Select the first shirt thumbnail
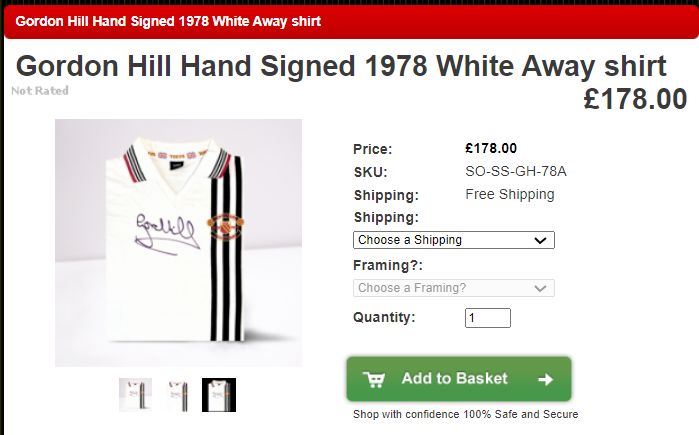The height and width of the screenshot is (435, 699). (136, 394)
